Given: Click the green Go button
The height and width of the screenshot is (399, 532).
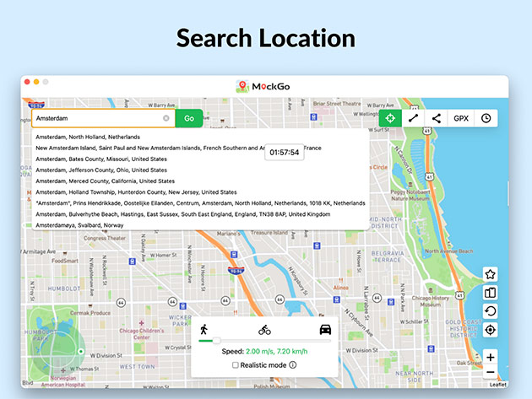Looking at the screenshot, I should pyautogui.click(x=189, y=118).
